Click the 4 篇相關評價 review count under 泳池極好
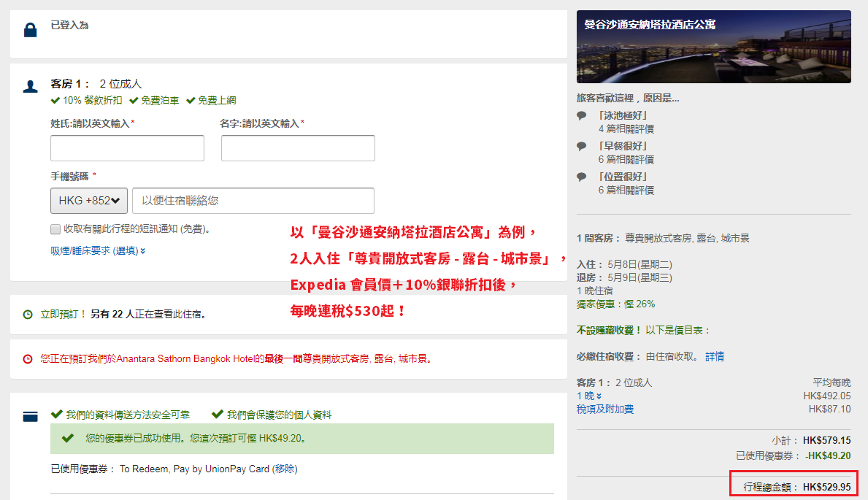 click(626, 129)
